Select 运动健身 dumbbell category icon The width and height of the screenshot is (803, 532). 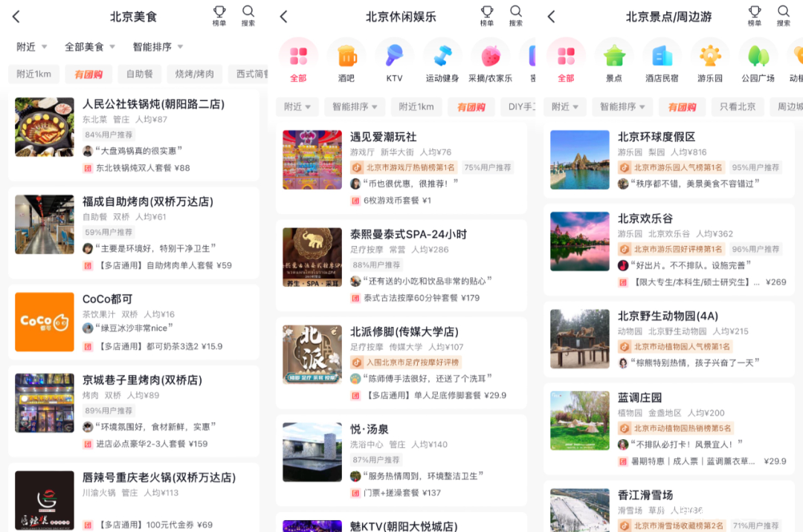tap(442, 56)
